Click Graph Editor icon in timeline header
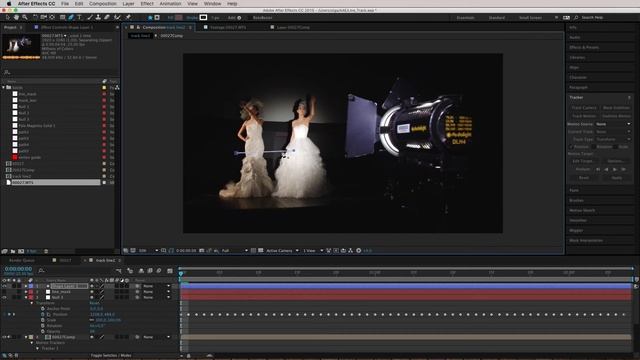 point(170,271)
